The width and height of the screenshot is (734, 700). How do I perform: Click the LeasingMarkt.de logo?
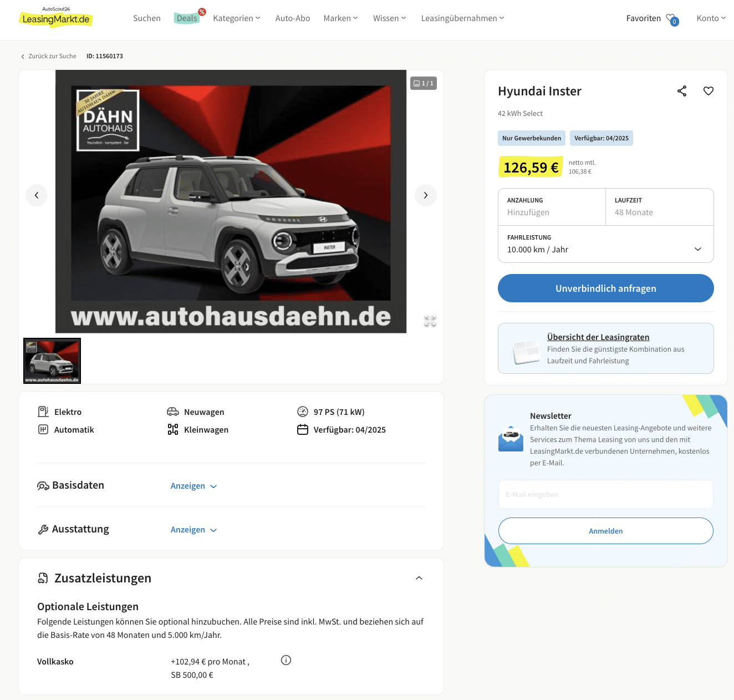[x=55, y=18]
